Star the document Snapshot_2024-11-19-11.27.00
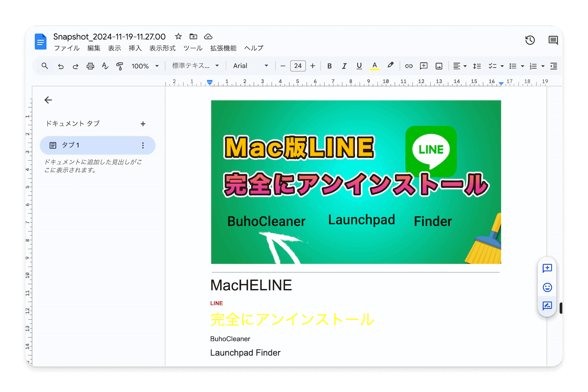The height and width of the screenshot is (392, 588). point(178,36)
